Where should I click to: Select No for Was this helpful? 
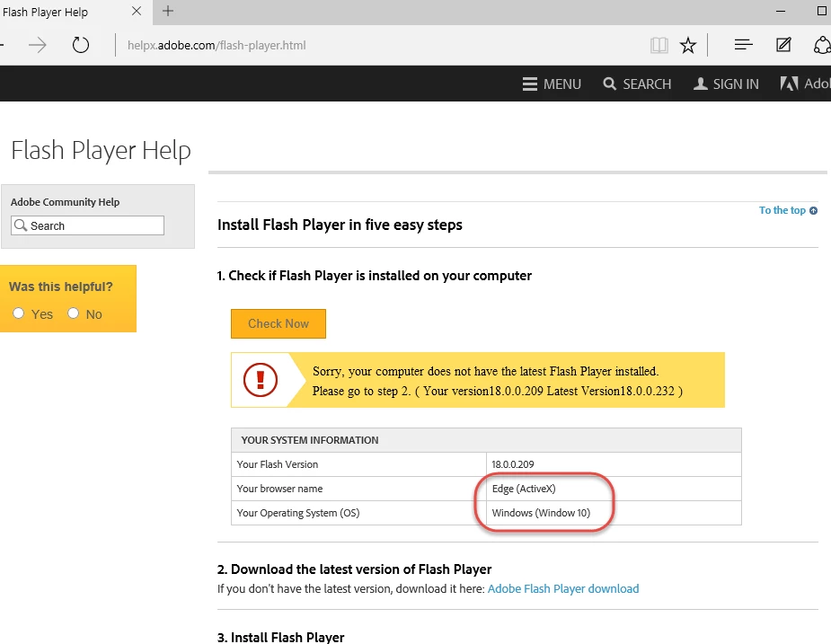click(x=73, y=313)
